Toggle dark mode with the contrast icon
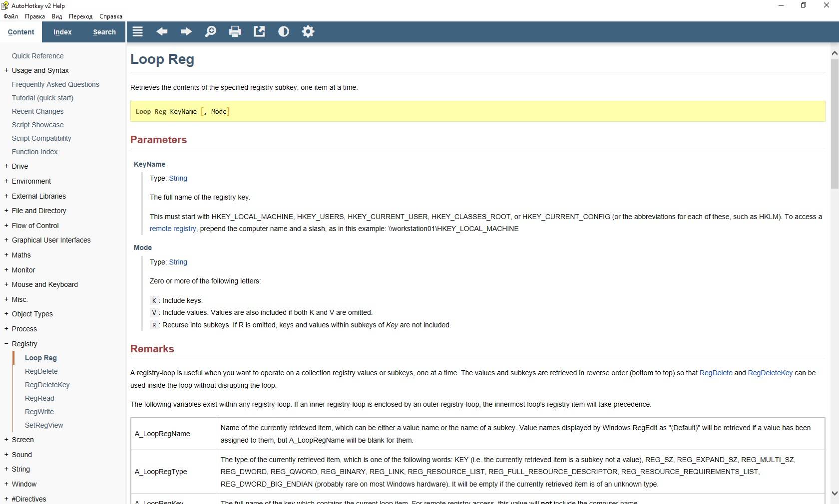The height and width of the screenshot is (504, 839). pyautogui.click(x=284, y=32)
